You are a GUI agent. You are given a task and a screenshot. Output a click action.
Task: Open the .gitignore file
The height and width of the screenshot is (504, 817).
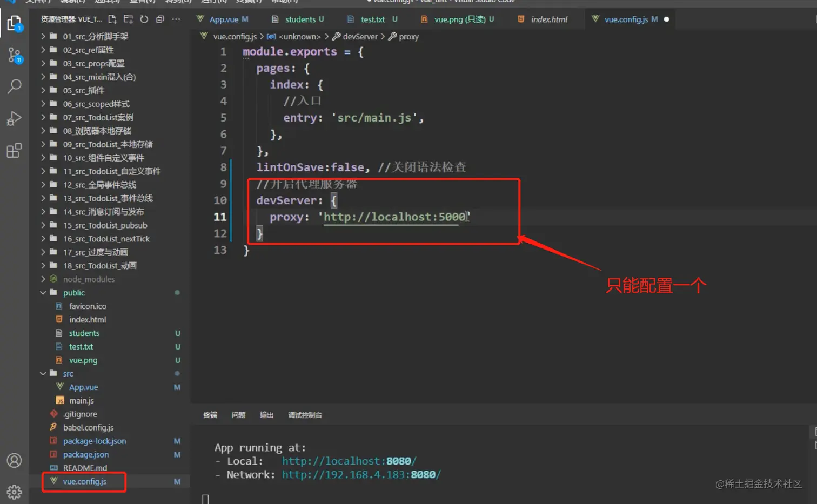click(80, 414)
